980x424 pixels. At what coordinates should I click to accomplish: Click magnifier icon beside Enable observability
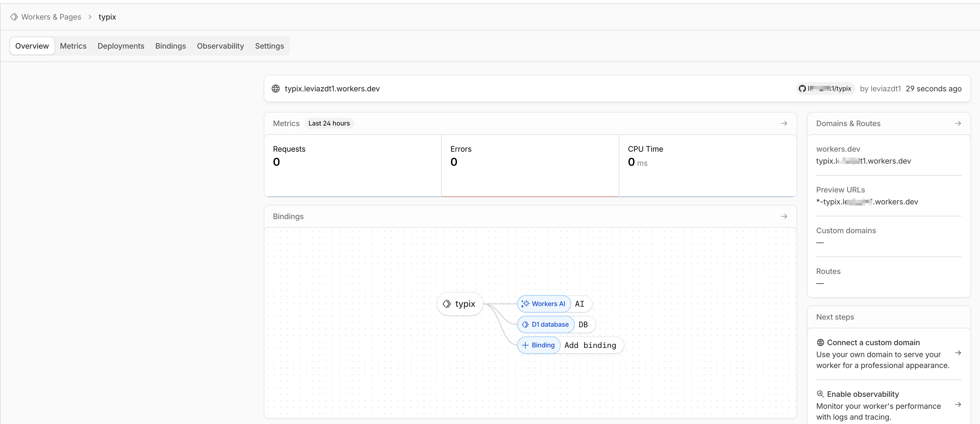click(820, 394)
